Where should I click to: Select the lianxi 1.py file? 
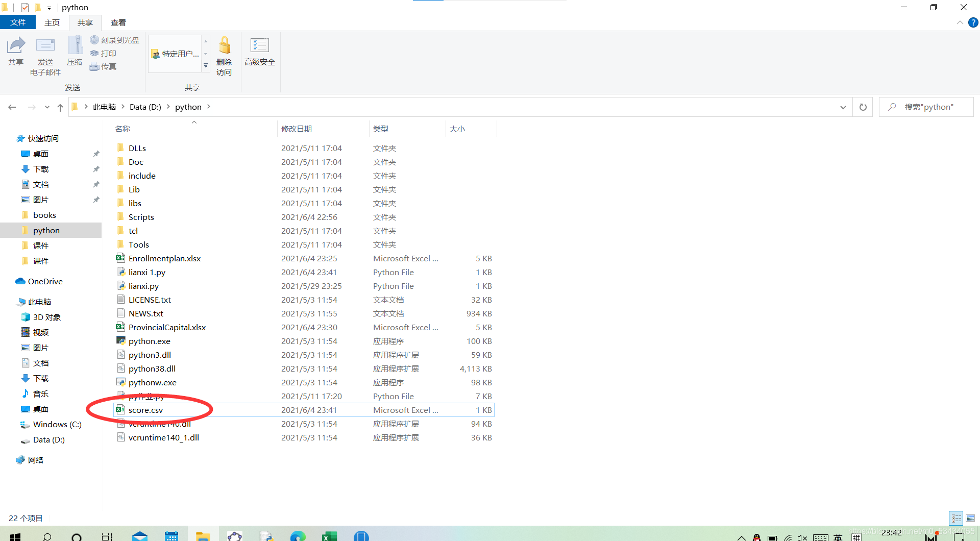304,272
